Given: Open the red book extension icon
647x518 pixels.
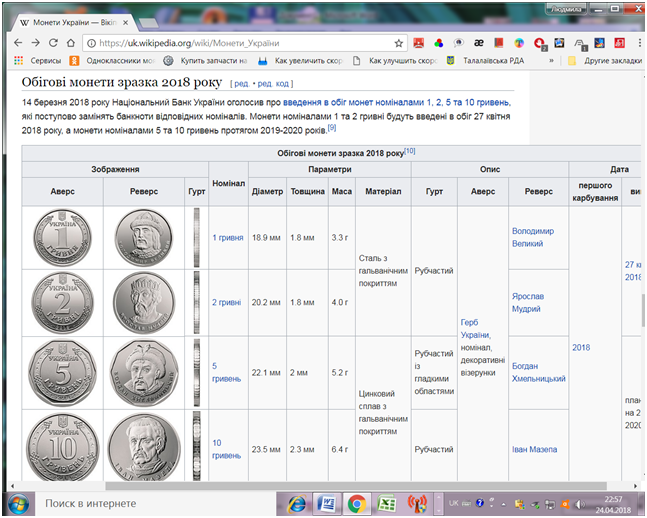Looking at the screenshot, I should (x=499, y=43).
